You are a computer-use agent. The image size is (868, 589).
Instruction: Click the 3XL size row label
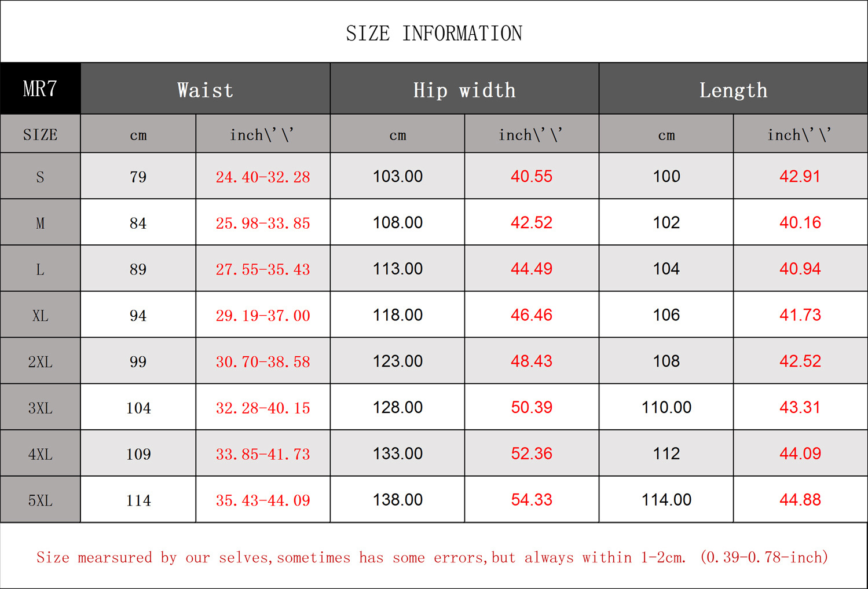[x=40, y=408]
